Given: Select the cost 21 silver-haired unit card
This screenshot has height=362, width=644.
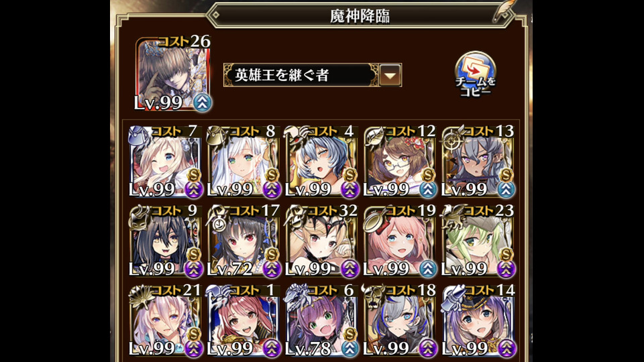Looking at the screenshot, I should [165, 320].
